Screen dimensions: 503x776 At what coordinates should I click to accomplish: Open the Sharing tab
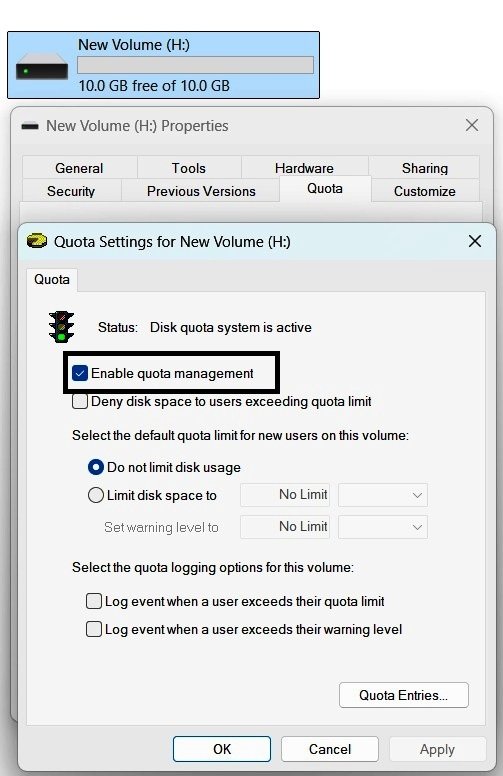tap(424, 168)
